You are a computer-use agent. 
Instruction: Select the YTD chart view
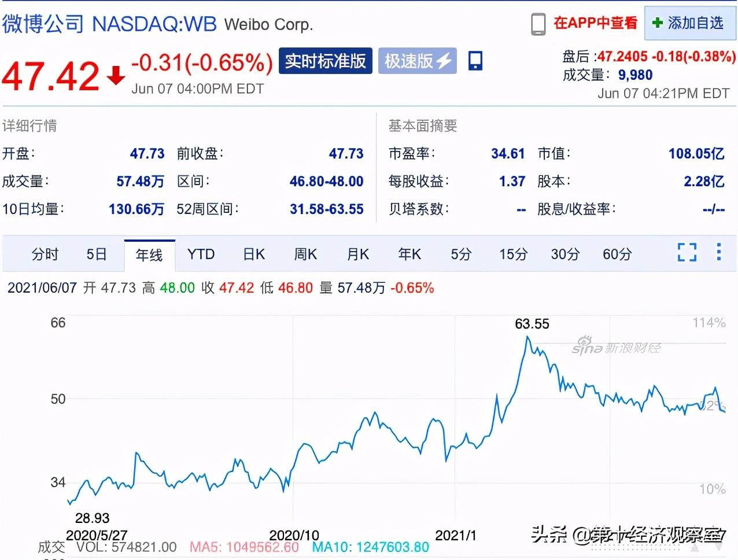[x=200, y=253]
